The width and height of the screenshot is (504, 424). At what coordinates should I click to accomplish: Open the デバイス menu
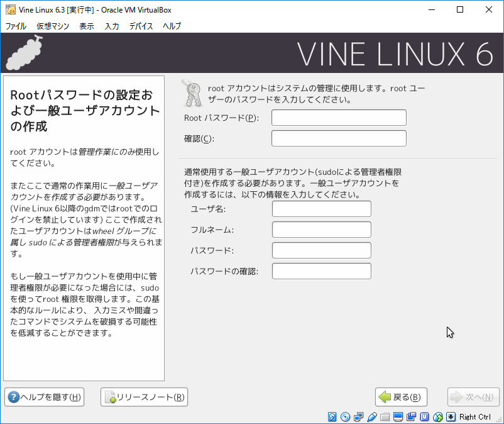pos(141,26)
